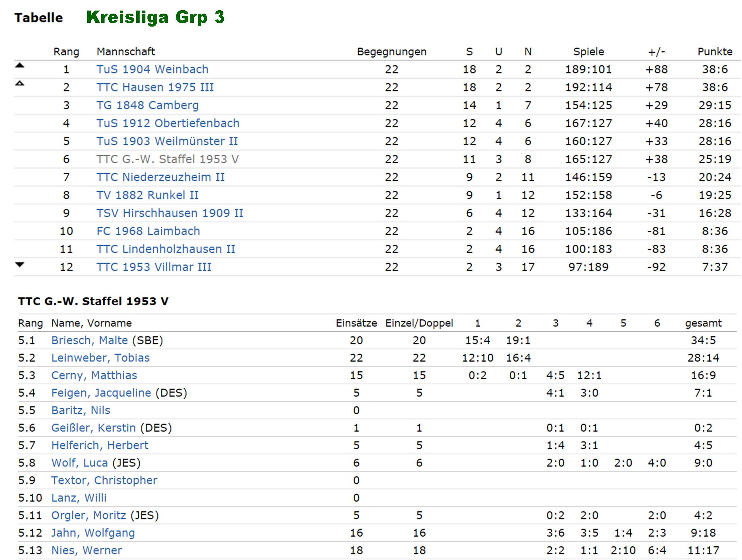
Task: Open team TG 1848 Camberg
Action: [x=147, y=106]
